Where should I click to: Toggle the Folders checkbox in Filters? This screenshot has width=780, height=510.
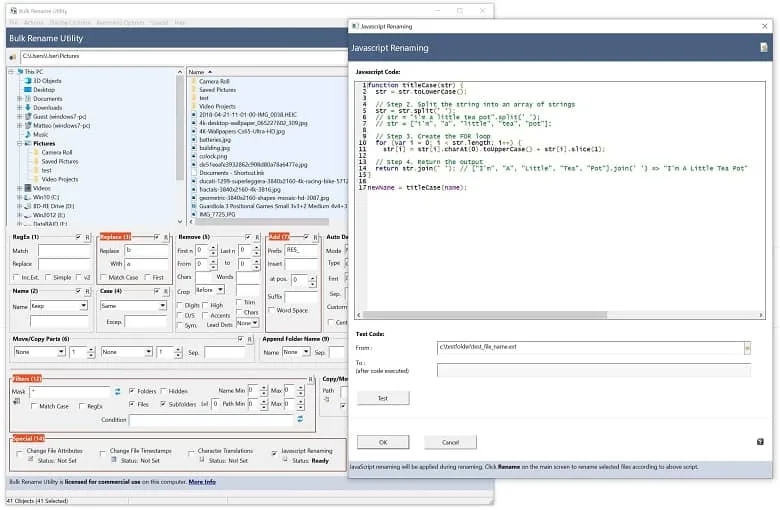pyautogui.click(x=132, y=392)
